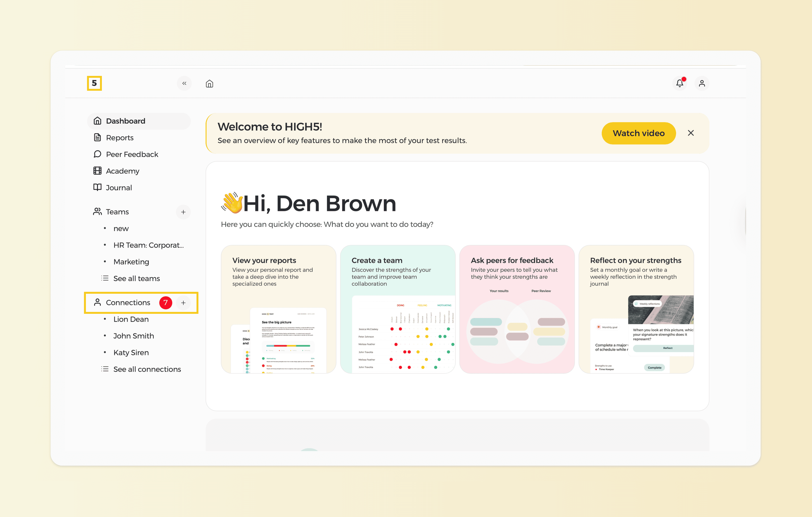The height and width of the screenshot is (517, 812).
Task: Open notifications via the bell icon
Action: 680,83
